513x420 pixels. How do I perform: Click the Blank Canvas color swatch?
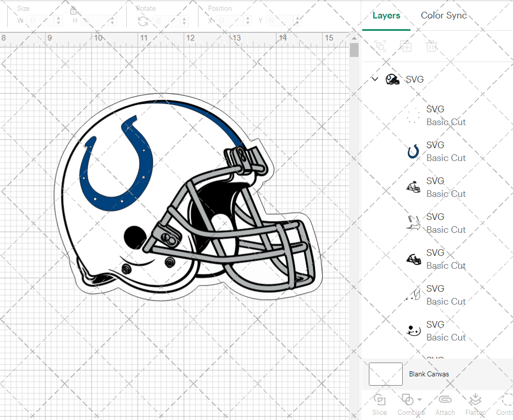[385, 374]
